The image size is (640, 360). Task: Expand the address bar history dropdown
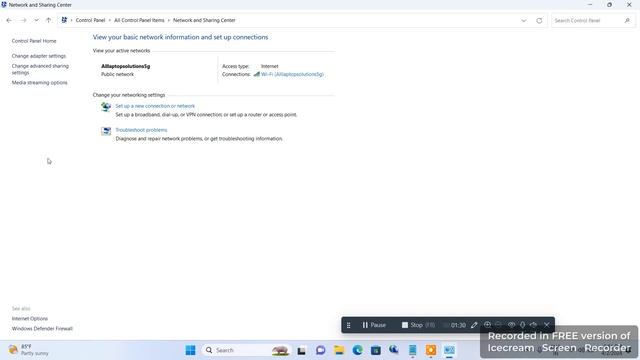click(x=524, y=20)
